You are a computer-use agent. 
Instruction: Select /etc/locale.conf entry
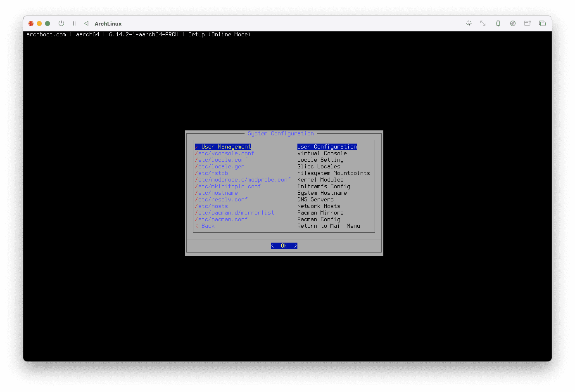tap(221, 160)
